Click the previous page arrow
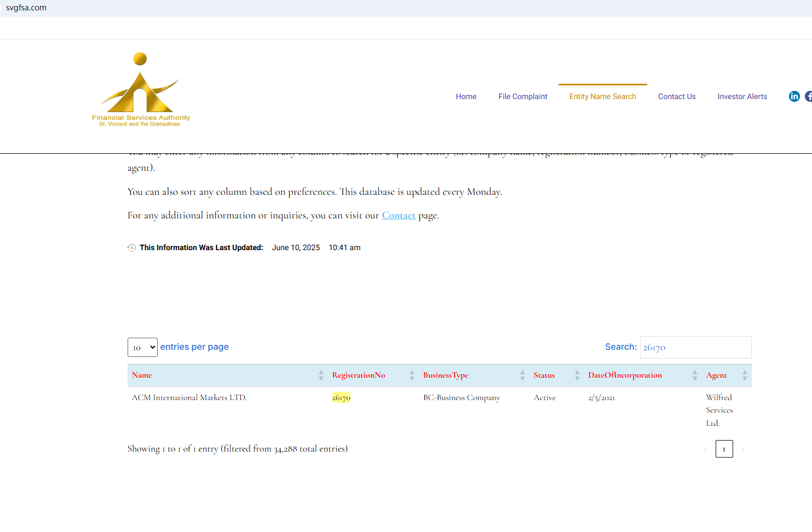 (705, 449)
